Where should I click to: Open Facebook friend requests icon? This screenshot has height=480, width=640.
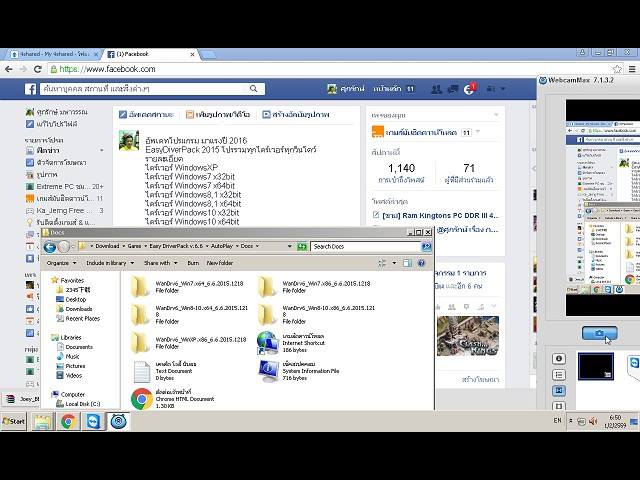click(x=436, y=89)
